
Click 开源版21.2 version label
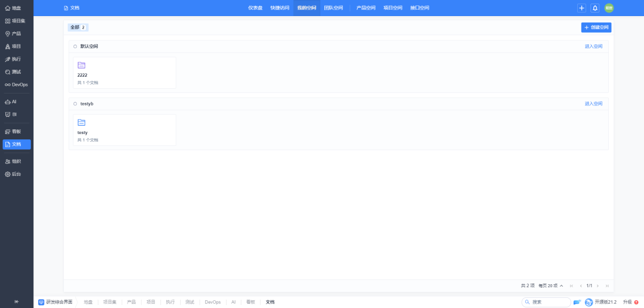pos(605,302)
